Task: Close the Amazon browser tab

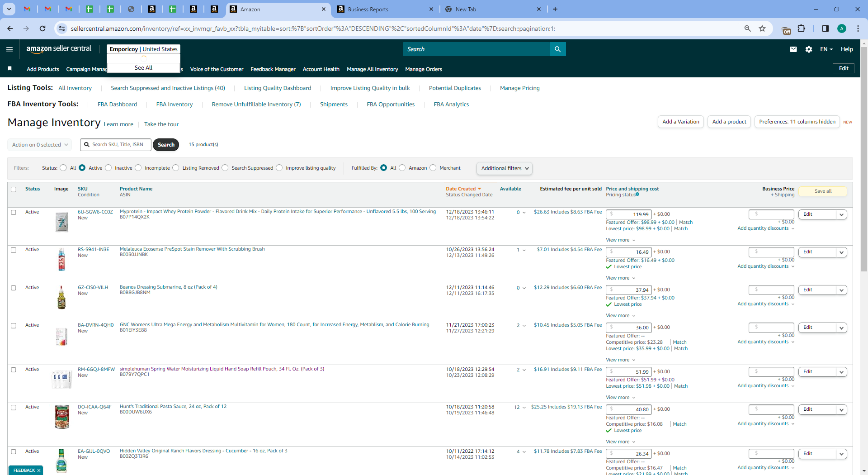Action: (x=324, y=9)
